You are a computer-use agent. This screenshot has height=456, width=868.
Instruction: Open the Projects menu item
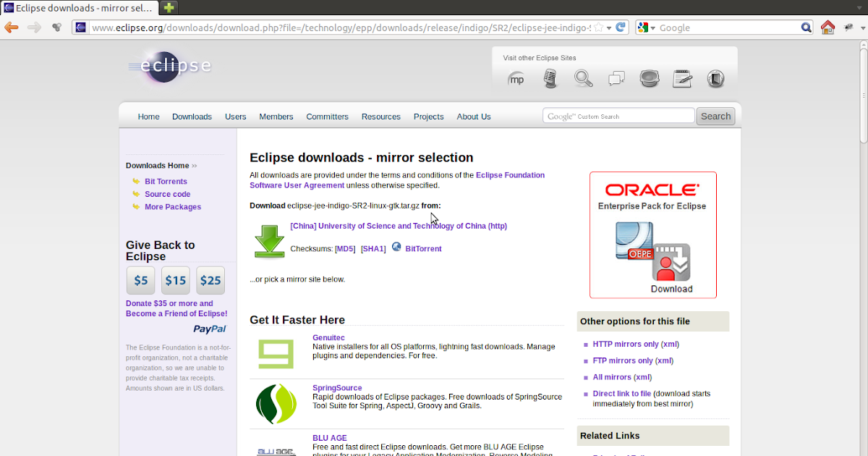pos(429,117)
